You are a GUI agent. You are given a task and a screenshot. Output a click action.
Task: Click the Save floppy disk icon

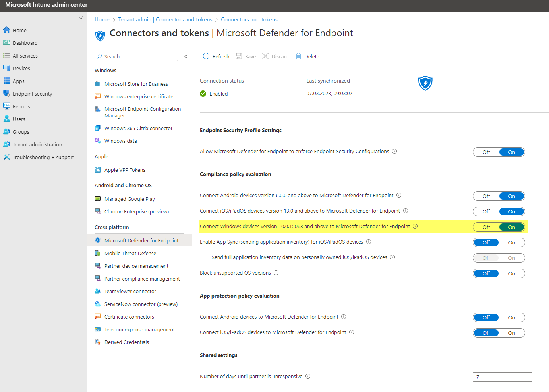239,56
